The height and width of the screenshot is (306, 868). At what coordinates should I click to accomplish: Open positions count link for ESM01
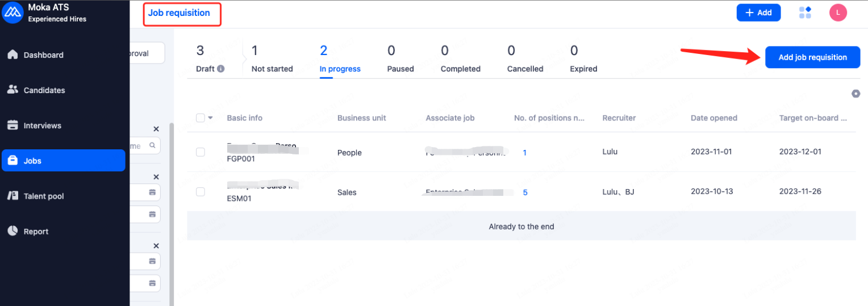point(525,192)
